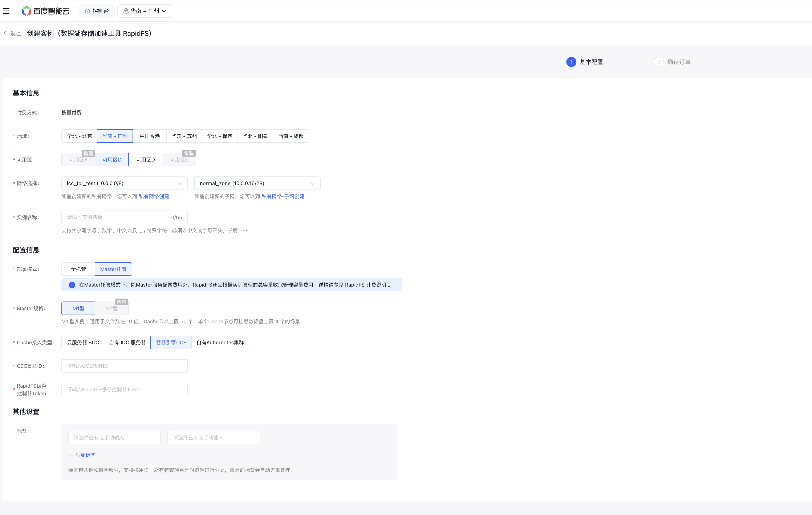
Task: Choose availability zone 可用区D
Action: pyautogui.click(x=145, y=160)
